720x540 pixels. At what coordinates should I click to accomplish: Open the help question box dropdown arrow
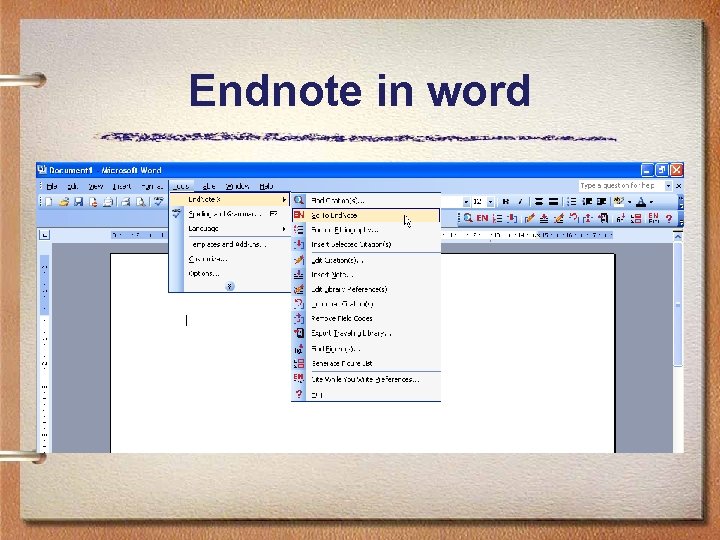coord(668,186)
